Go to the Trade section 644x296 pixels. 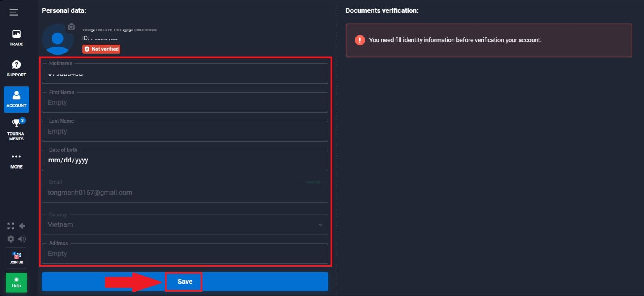tap(17, 38)
